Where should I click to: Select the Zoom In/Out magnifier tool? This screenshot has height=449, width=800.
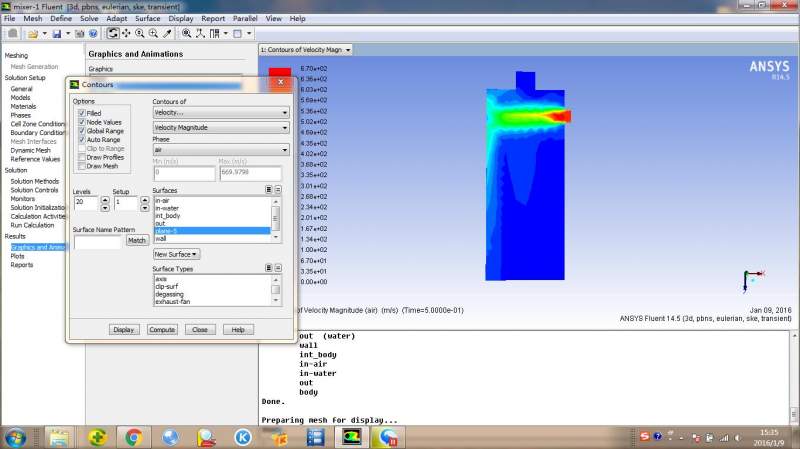[139, 34]
